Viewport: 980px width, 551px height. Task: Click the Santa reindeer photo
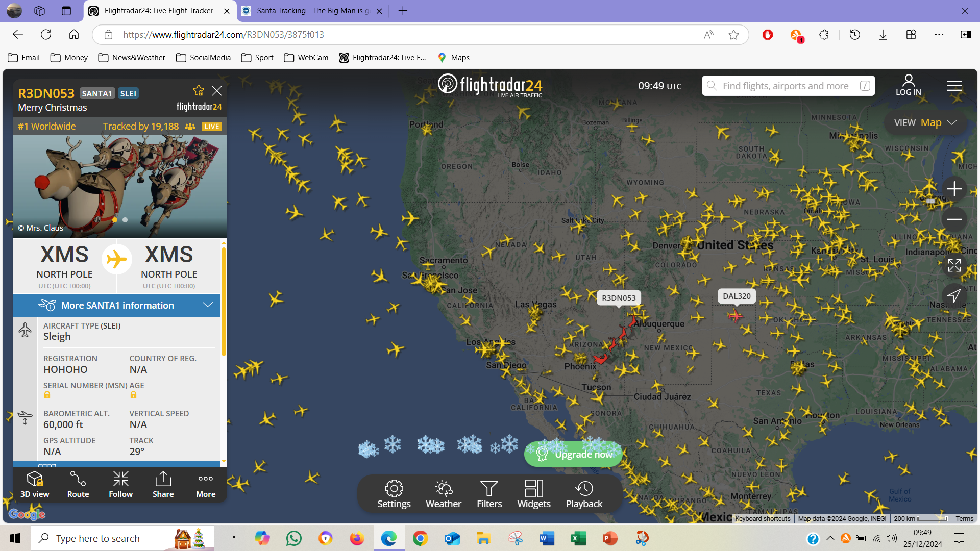pyautogui.click(x=120, y=186)
